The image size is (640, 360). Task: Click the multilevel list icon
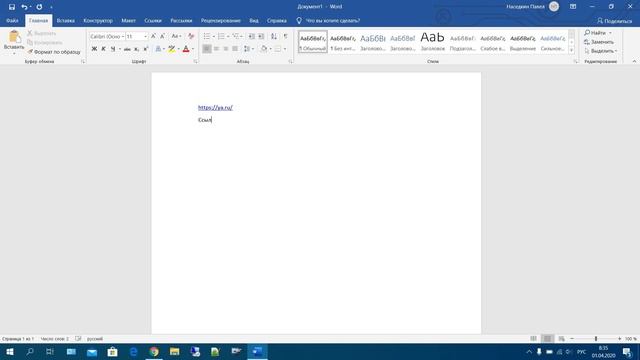236,36
